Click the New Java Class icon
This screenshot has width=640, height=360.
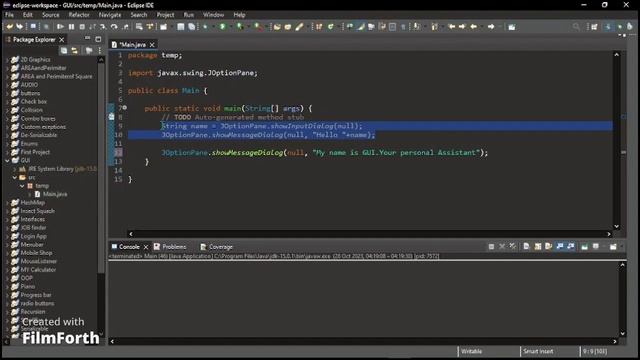331,27
